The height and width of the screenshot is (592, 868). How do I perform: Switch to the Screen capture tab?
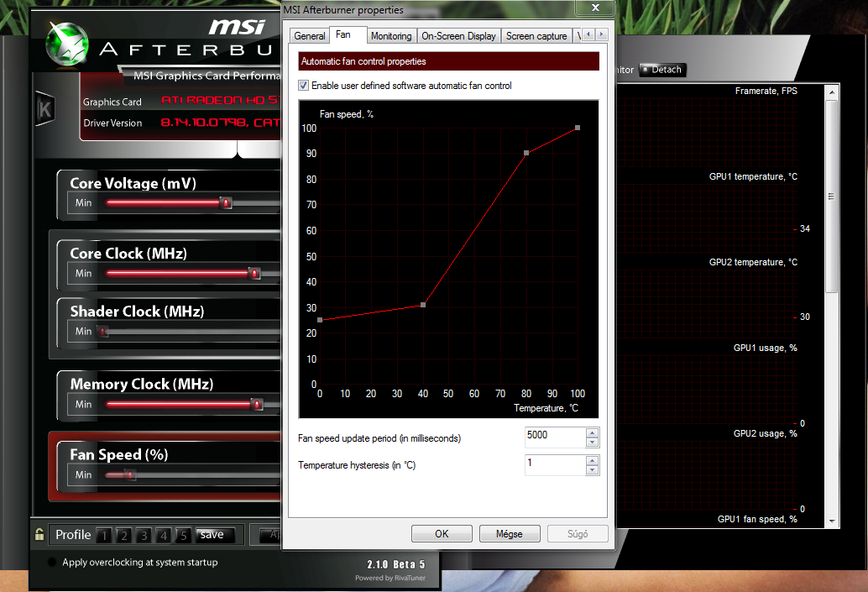[x=536, y=36]
